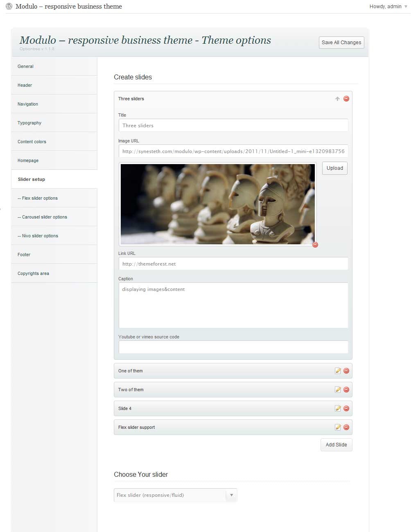The image size is (411, 532).
Task: Open the Choose Your slider dropdown
Action: (176, 495)
